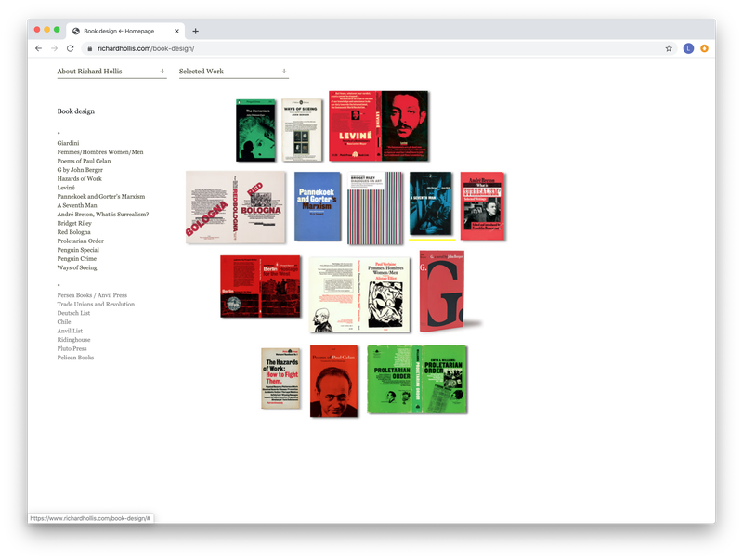Open the red Leviné book cover spread

(x=379, y=126)
